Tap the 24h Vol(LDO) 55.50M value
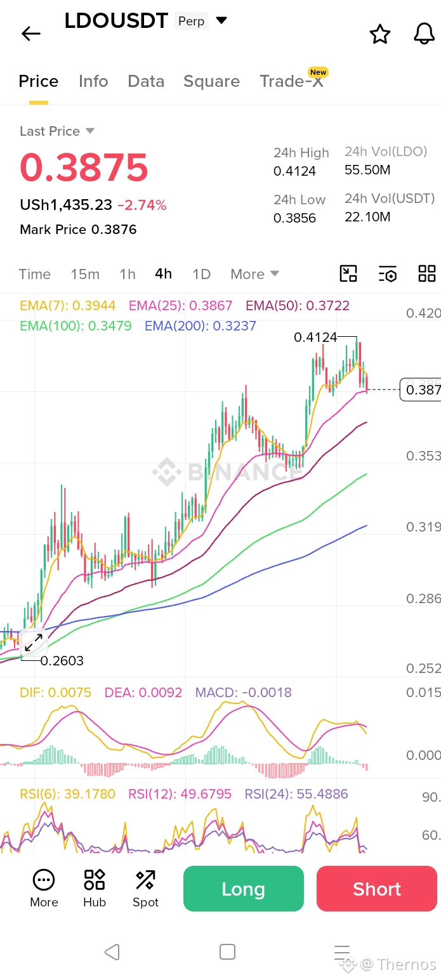 click(x=367, y=170)
